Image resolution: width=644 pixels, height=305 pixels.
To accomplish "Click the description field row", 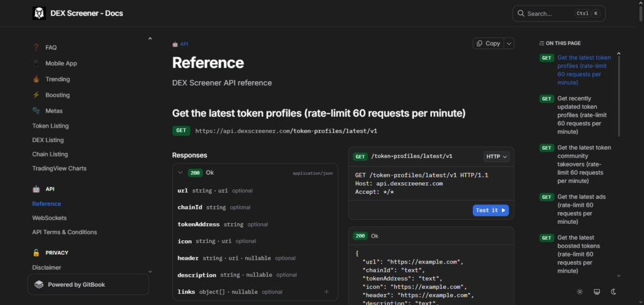I will coord(255,275).
